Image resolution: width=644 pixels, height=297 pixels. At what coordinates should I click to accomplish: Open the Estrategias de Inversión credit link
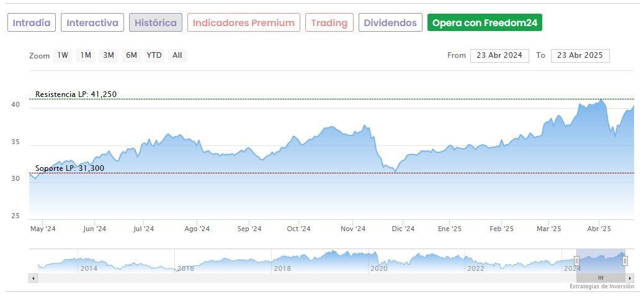[x=601, y=286]
